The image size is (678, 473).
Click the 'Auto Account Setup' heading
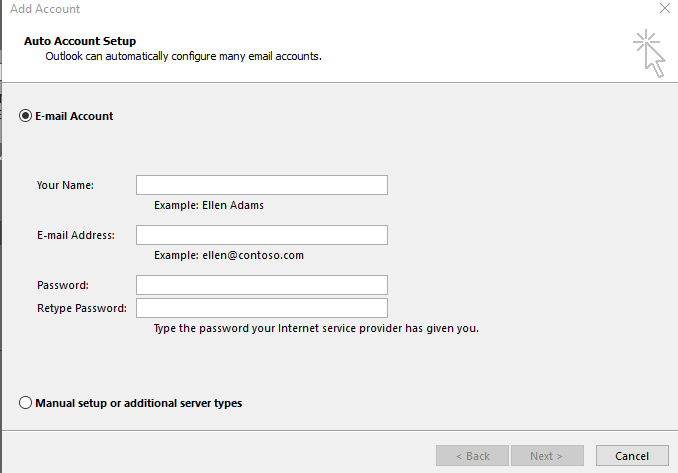tap(80, 41)
